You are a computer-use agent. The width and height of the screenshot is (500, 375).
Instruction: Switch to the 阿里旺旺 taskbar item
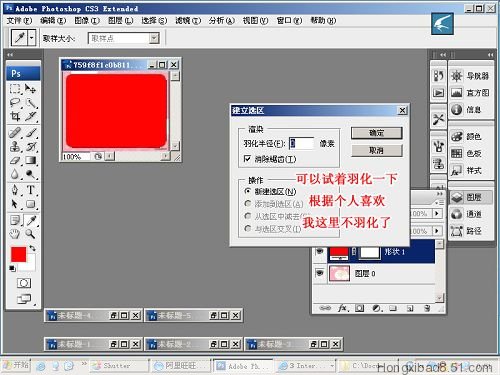(180, 366)
